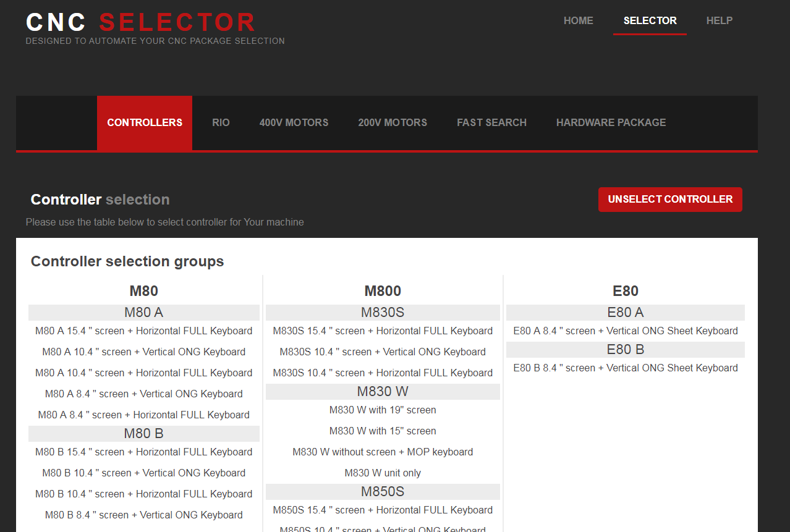Click the M830S subgroup header
Viewport: 790px width, 532px height.
point(383,312)
